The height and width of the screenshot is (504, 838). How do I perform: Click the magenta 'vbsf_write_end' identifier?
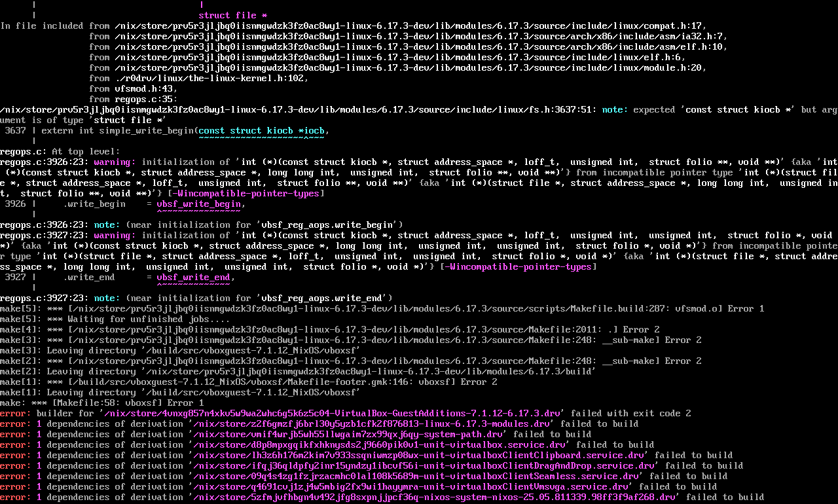[193, 277]
